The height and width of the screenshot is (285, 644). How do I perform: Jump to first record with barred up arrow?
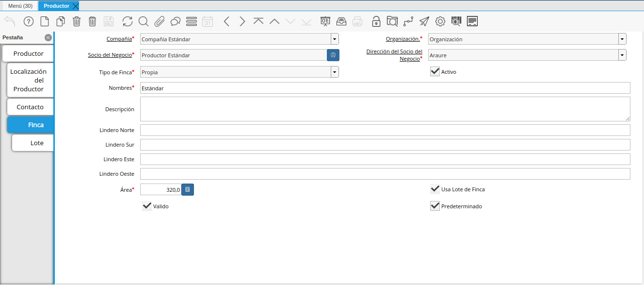pos(258,21)
